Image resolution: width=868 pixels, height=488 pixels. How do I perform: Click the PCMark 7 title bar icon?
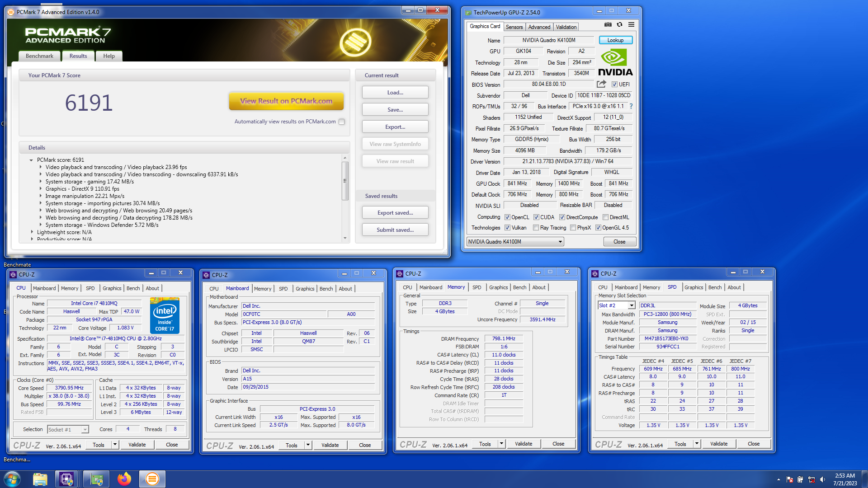coord(11,12)
